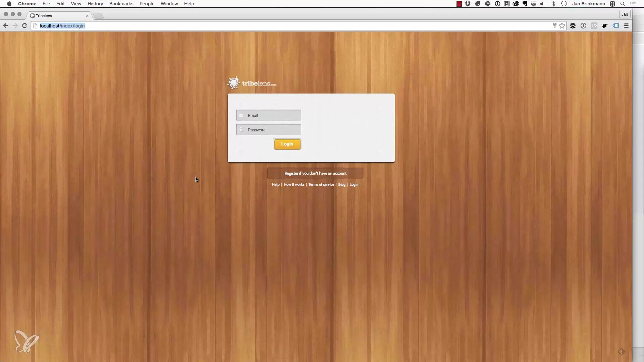Open 1Password icon in macOS menu bar
Image resolution: width=644 pixels, height=362 pixels.
point(498,4)
